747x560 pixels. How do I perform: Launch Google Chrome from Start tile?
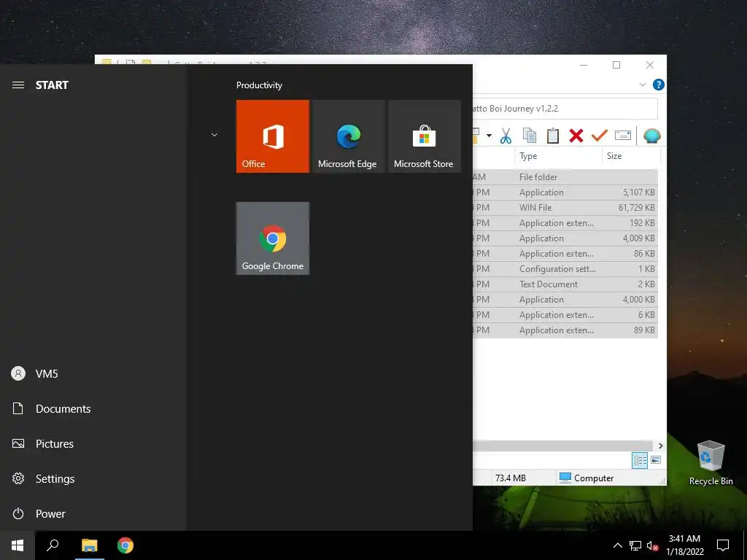pos(273,238)
